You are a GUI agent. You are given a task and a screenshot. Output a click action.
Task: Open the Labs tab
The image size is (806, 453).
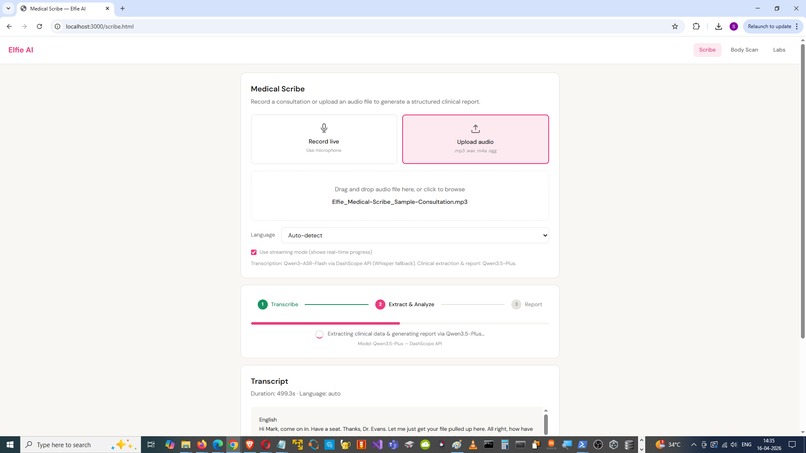coord(779,50)
